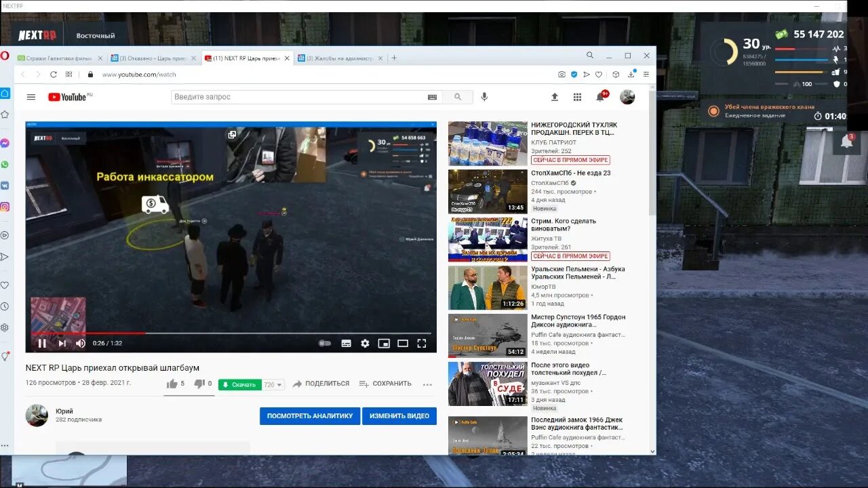Image resolution: width=868 pixels, height=488 pixels.
Task: Take a snapshot with camera icon
Action: (561, 75)
